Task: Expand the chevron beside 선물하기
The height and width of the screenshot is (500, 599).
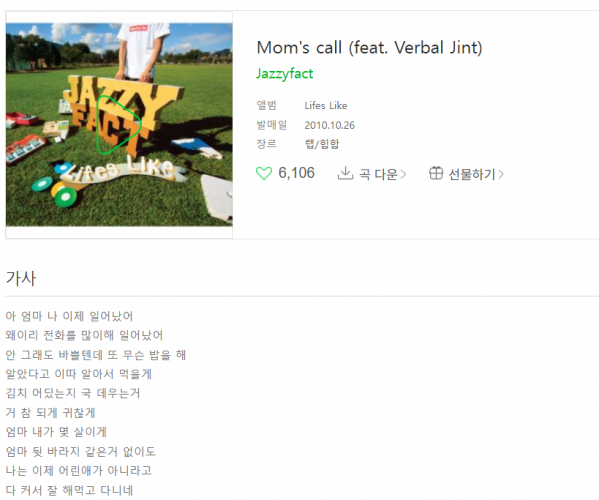Action: tap(501, 175)
